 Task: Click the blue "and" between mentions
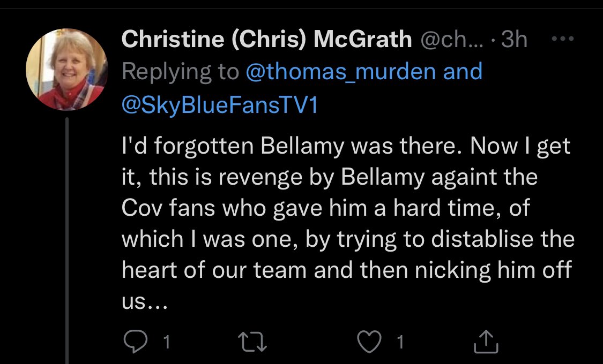tap(463, 72)
